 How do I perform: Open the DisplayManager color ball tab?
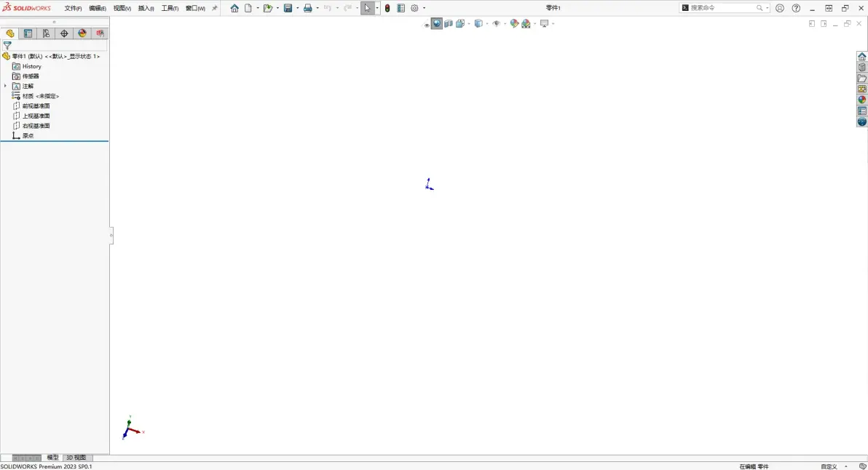point(82,33)
